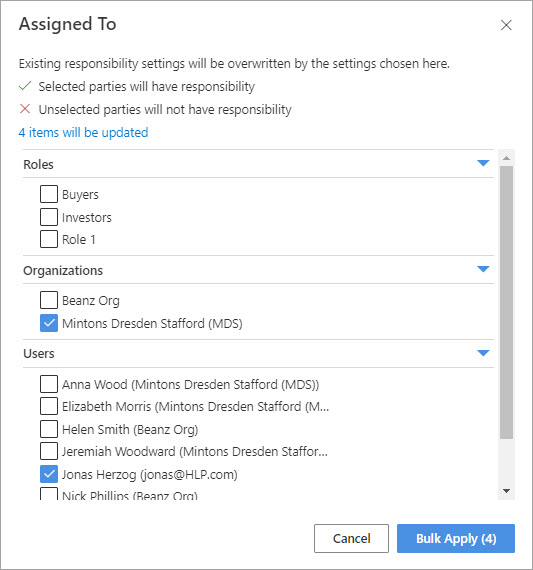533x570 pixels.
Task: Collapse the Users section arrow
Action: 483,353
